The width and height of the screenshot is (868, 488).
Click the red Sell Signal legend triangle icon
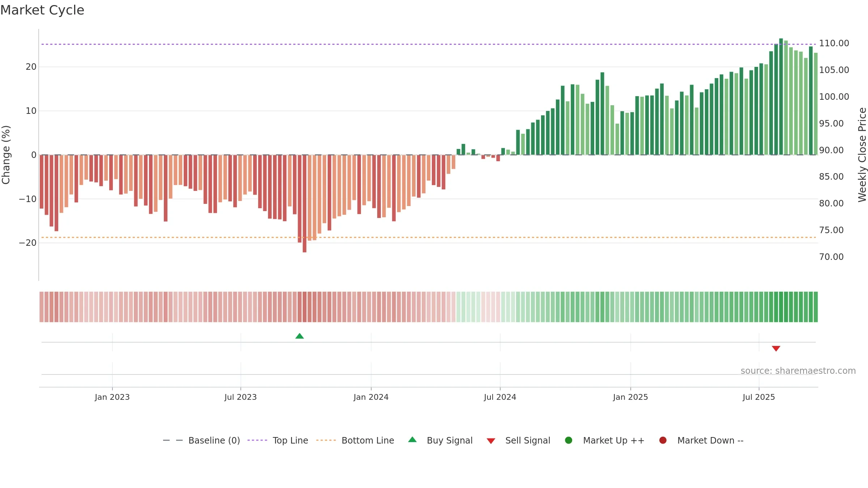(491, 441)
